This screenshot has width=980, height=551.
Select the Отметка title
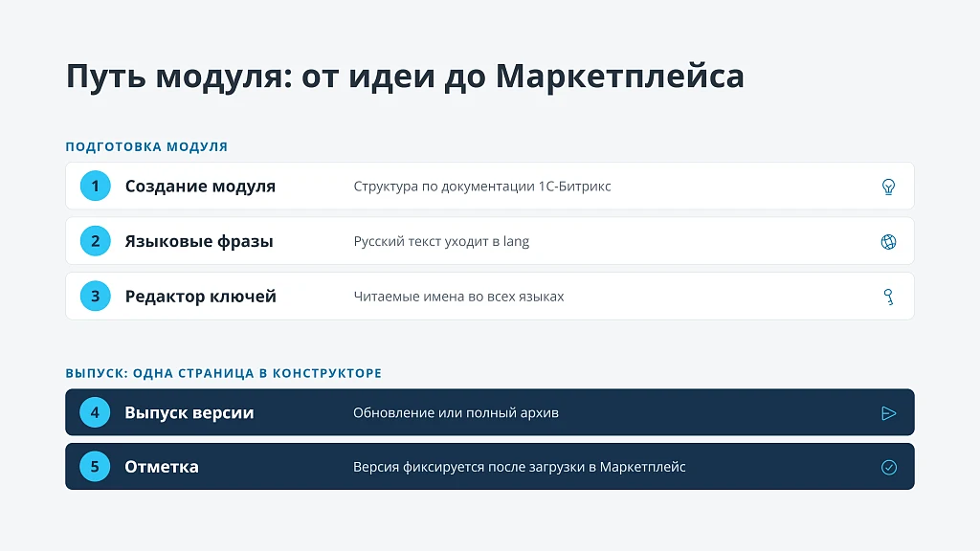click(x=161, y=467)
